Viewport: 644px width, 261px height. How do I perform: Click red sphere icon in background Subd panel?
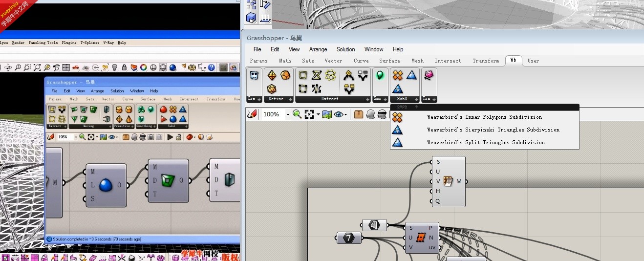coord(163,109)
